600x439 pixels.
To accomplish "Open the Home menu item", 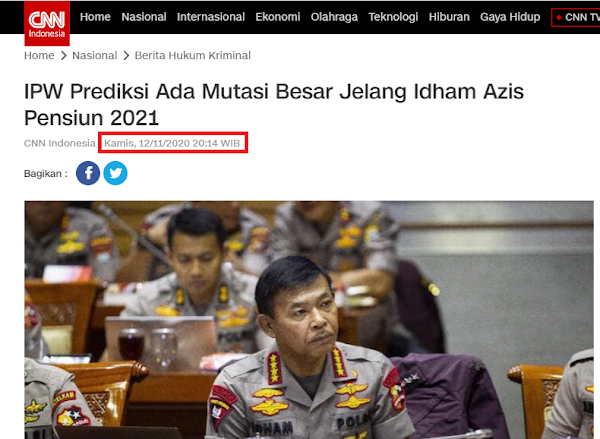I will (x=95, y=17).
